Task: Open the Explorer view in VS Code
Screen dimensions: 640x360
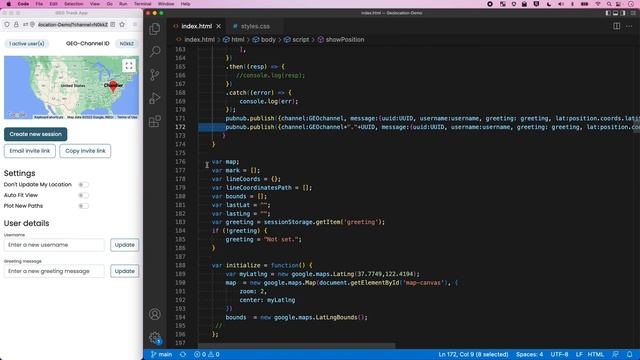Action: point(155,29)
